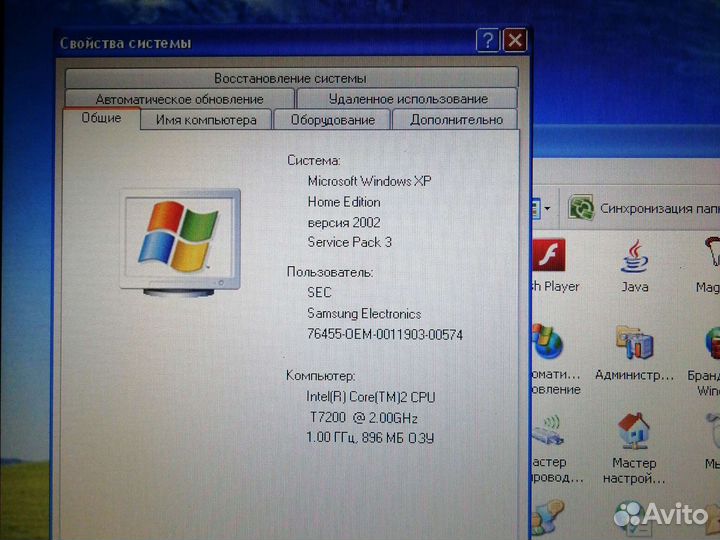Image resolution: width=720 pixels, height=540 pixels.
Task: Open the wireless network wizard icon
Action: coord(548,432)
